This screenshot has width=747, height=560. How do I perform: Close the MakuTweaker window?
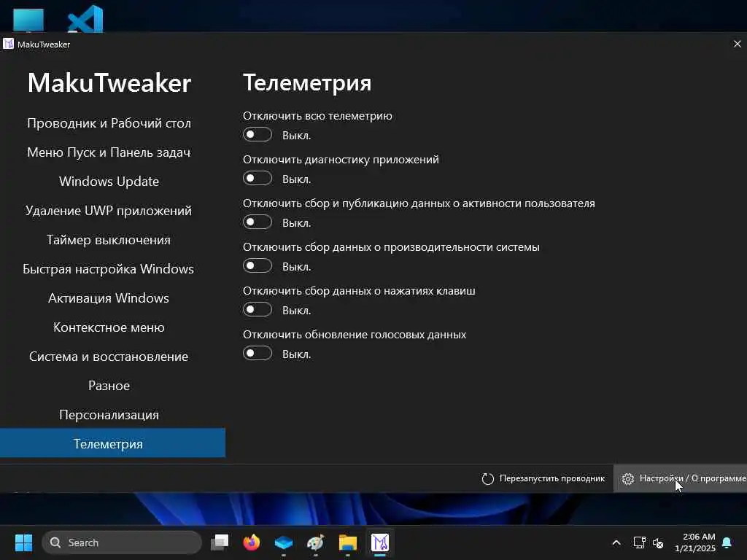[x=737, y=44]
